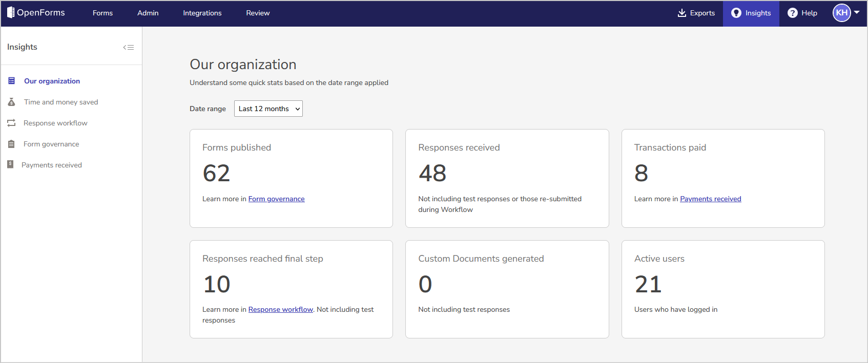Open the Forms menu

pos(102,13)
